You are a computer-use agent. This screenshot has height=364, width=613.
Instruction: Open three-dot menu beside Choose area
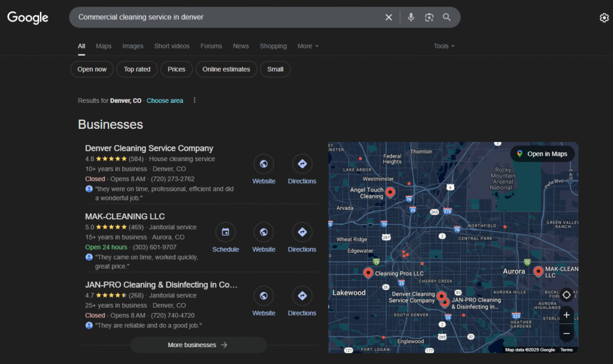(x=195, y=101)
